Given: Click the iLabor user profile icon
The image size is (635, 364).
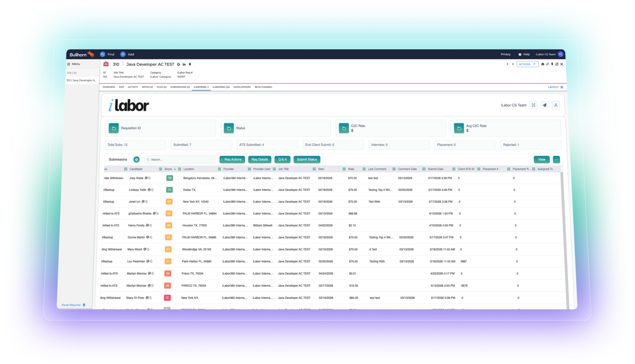Looking at the screenshot, I should coord(556,105).
